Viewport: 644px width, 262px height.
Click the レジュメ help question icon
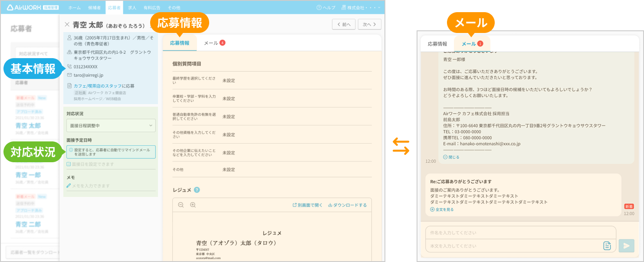[197, 190]
